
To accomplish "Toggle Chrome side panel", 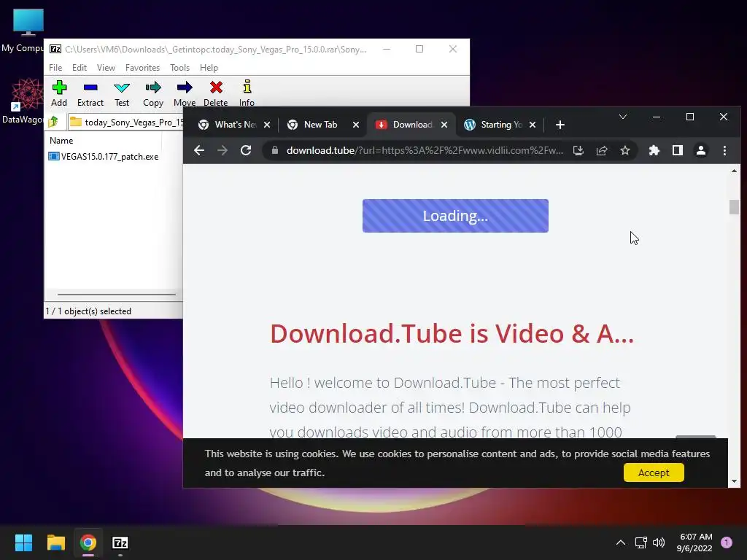I will tap(678, 150).
